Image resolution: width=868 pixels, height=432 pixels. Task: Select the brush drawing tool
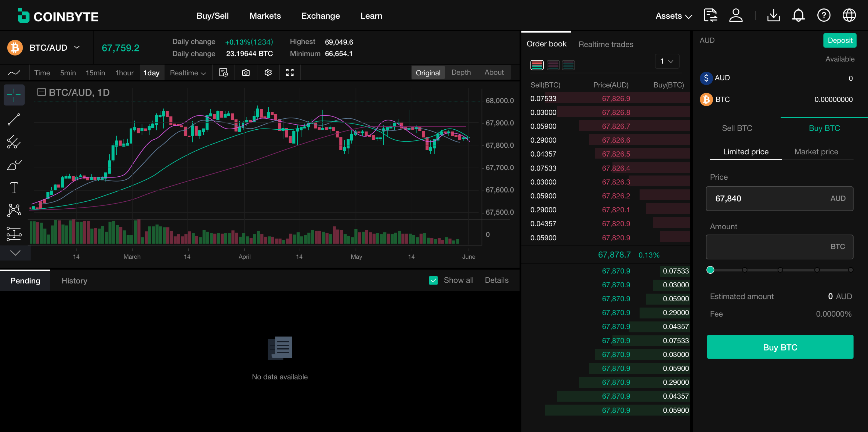point(14,165)
